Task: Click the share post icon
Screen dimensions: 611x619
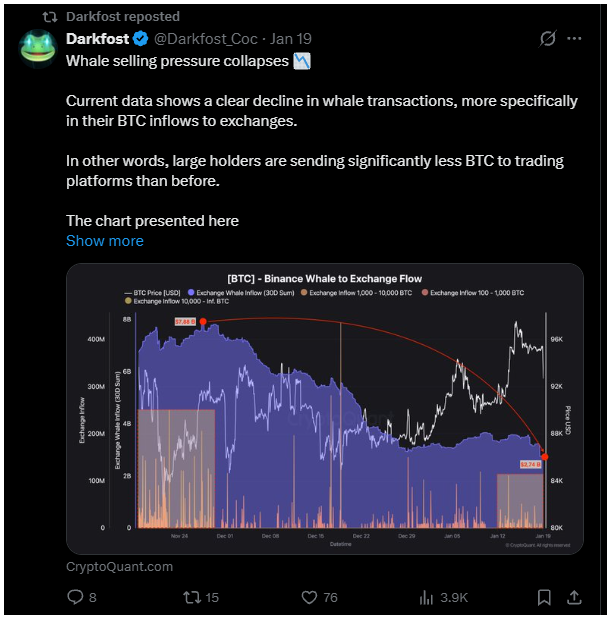Action: (575, 597)
